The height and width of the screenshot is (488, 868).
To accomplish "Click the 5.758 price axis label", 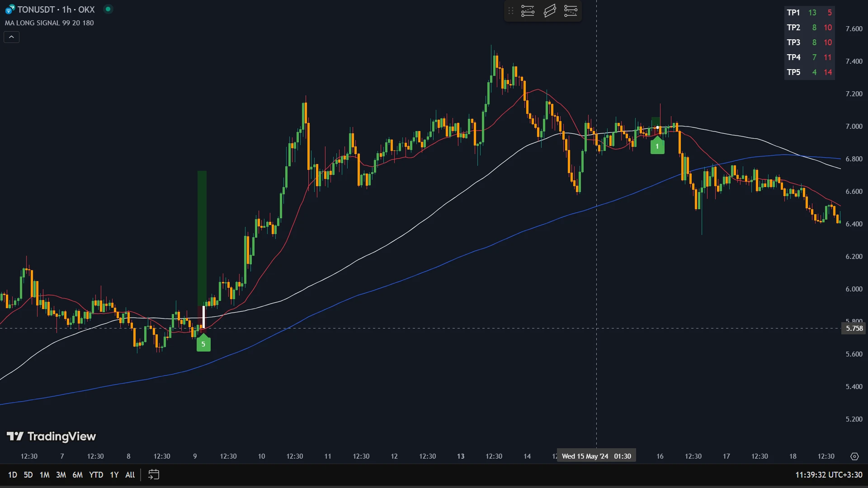I will click(854, 328).
